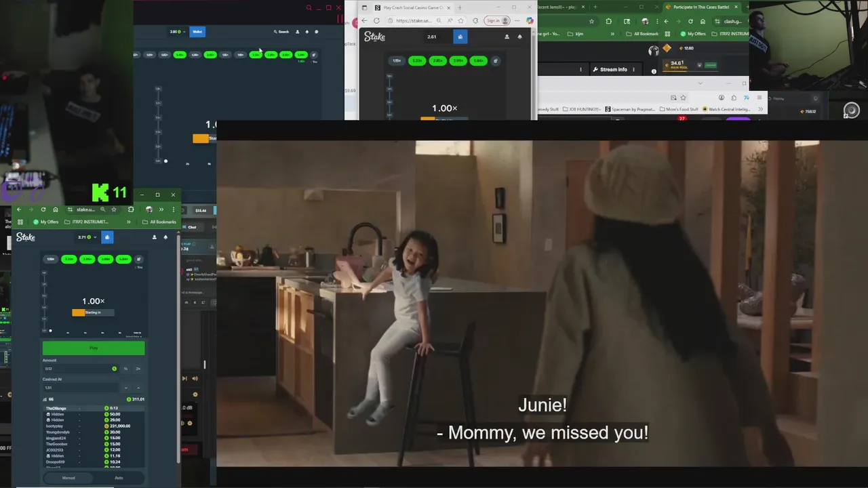Viewport: 868px width, 488px height.
Task: Select the bootyplay row showing 231,000.00
Action: point(94,426)
